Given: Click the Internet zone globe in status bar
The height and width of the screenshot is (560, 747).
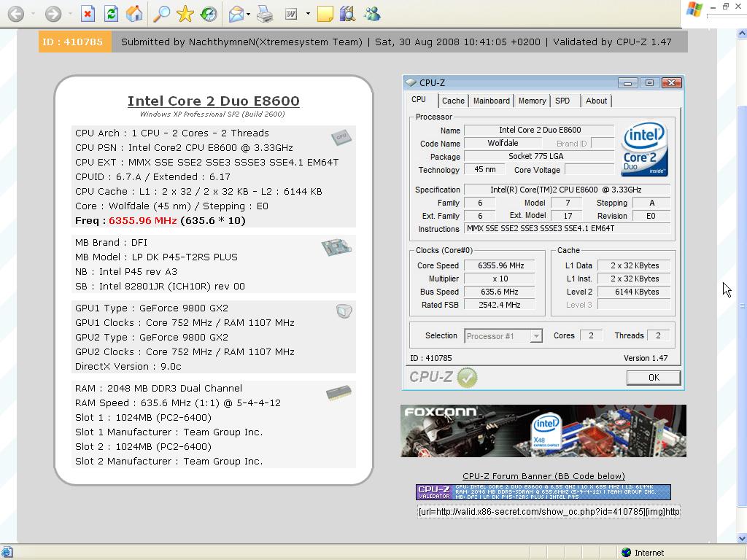Looking at the screenshot, I should 627,553.
